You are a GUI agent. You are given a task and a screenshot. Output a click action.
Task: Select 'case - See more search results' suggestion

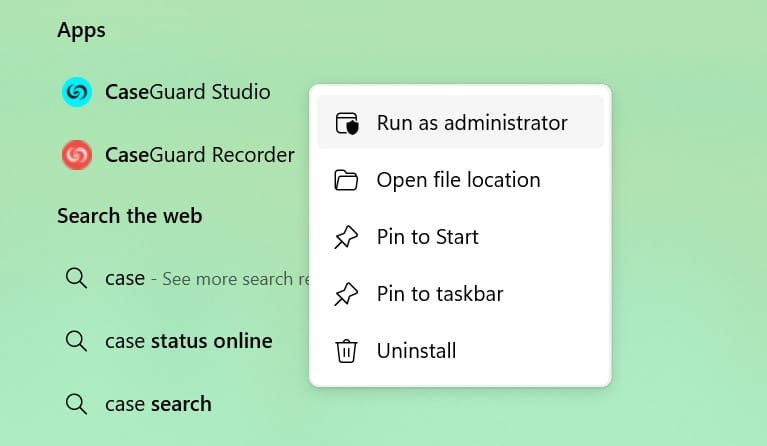click(x=200, y=278)
